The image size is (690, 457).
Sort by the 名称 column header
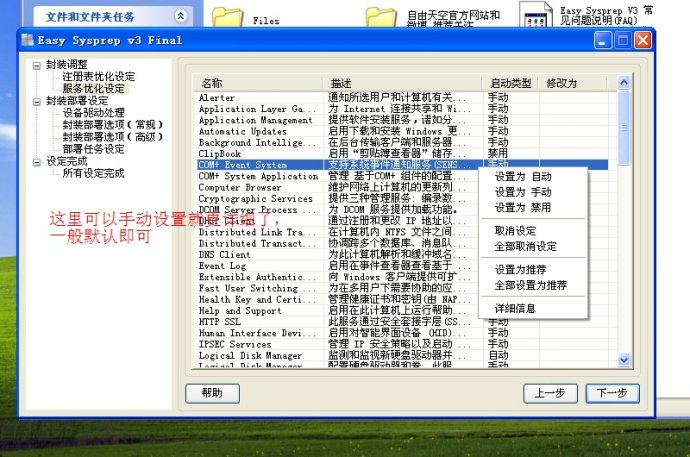click(258, 83)
